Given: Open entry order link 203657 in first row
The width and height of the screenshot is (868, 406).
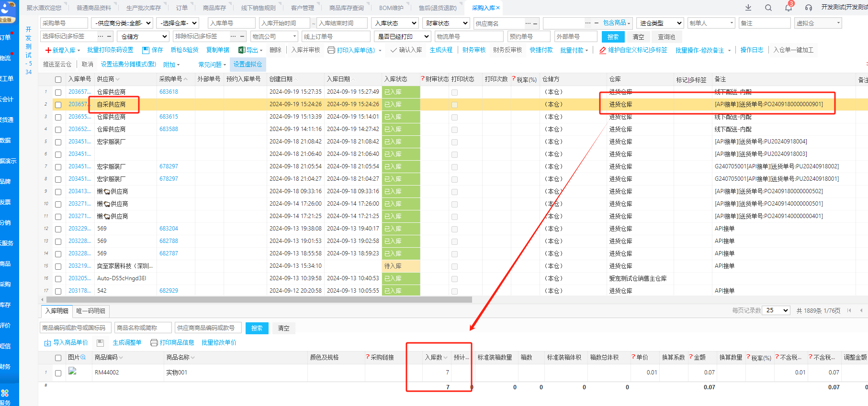Looking at the screenshot, I should pyautogui.click(x=79, y=92).
